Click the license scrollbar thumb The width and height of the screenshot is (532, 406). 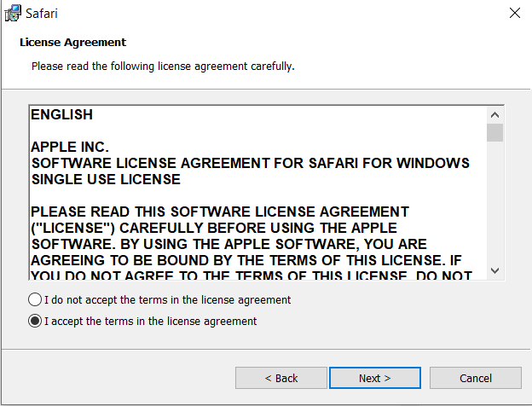click(494, 133)
